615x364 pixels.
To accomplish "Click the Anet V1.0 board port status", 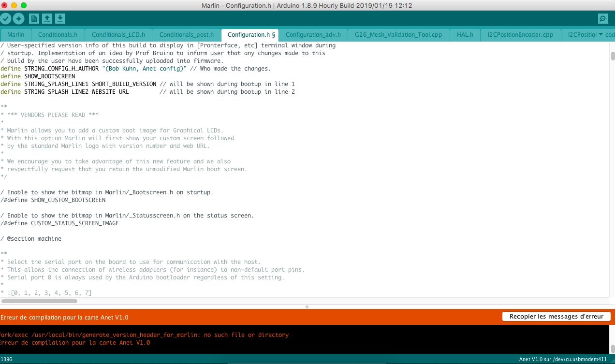I will pos(563,359).
